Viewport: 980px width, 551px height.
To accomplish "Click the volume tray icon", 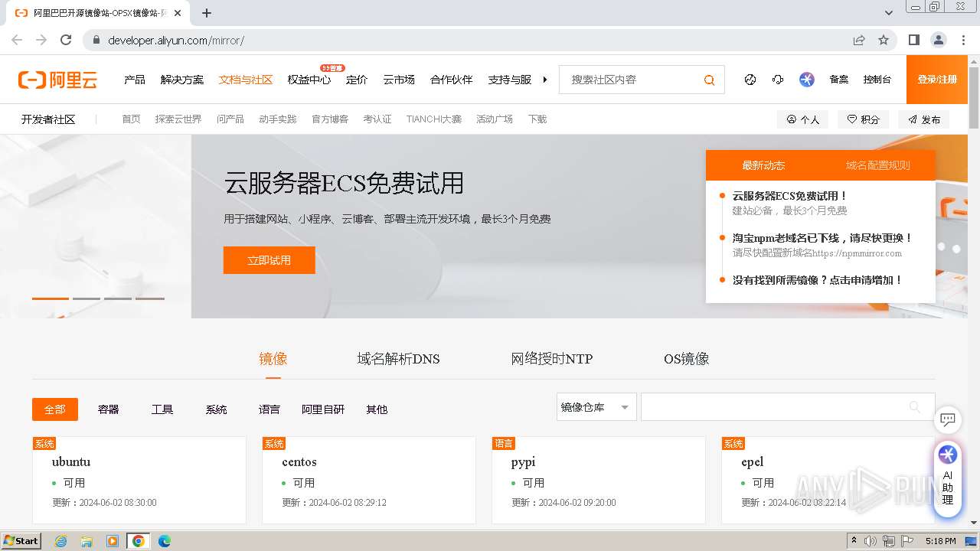I will tap(871, 541).
